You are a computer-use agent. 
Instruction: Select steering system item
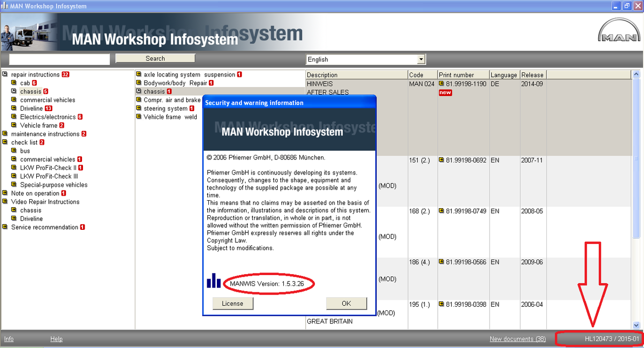tap(166, 109)
